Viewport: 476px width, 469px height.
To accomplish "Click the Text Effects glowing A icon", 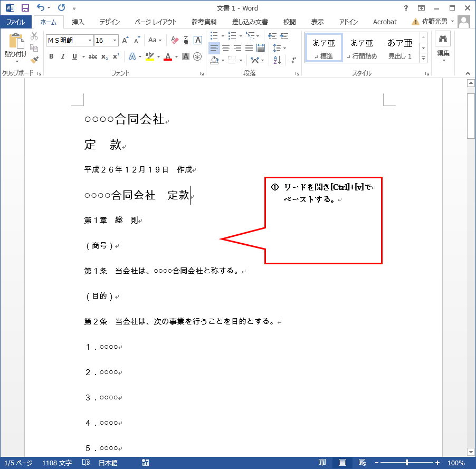I will 132,56.
